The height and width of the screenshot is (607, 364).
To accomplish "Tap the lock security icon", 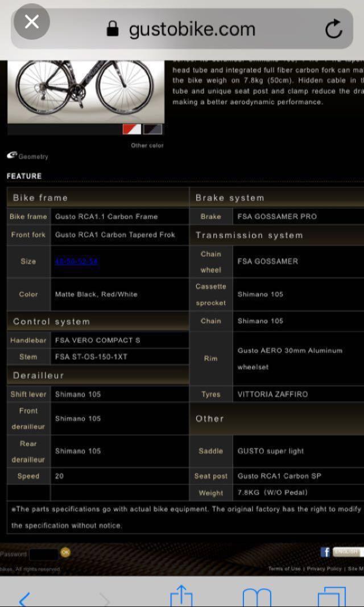I will point(112,29).
